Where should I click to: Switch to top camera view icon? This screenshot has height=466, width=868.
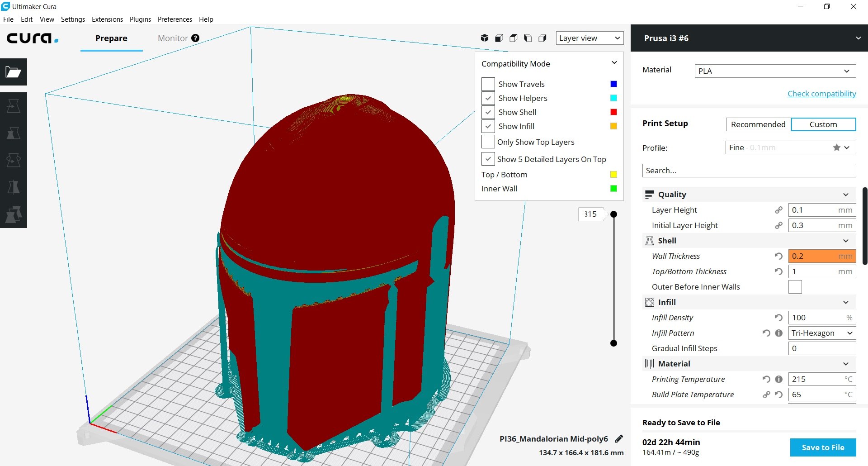click(x=514, y=38)
